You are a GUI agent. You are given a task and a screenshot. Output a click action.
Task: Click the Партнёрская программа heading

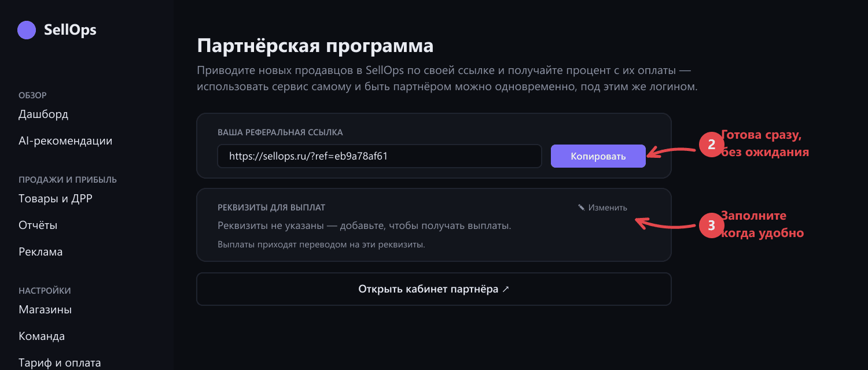pyautogui.click(x=315, y=46)
